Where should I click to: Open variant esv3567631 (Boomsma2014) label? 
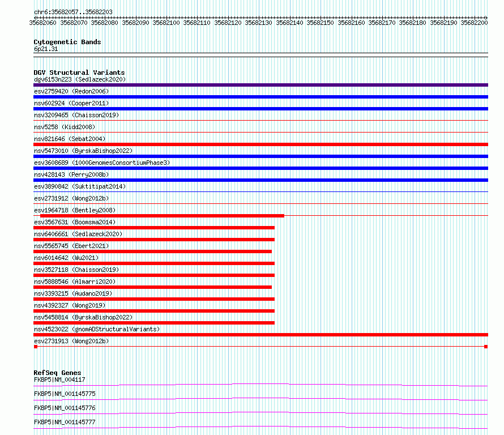coord(75,222)
